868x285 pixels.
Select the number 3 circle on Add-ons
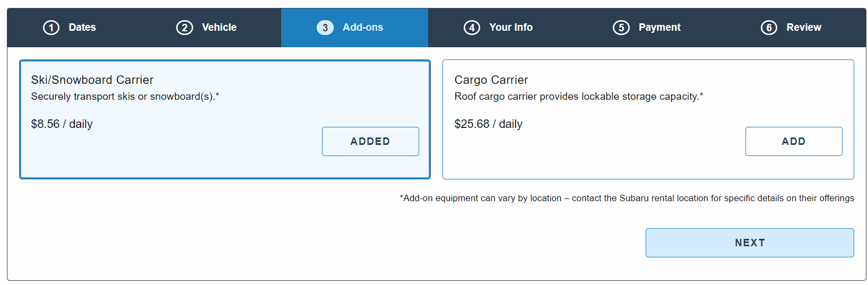[325, 28]
